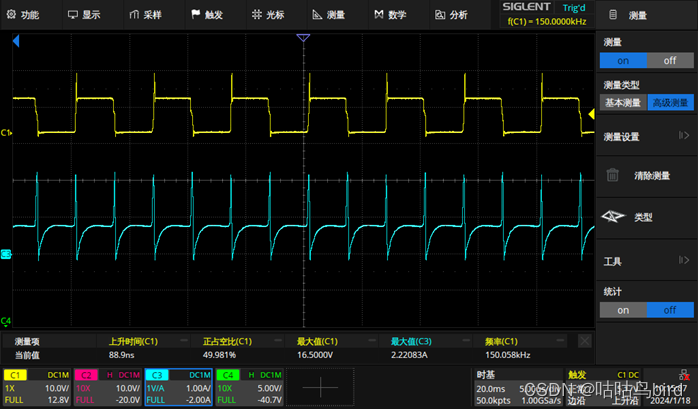
Task: Click the yellow C1 label tag
Action: click(x=15, y=375)
